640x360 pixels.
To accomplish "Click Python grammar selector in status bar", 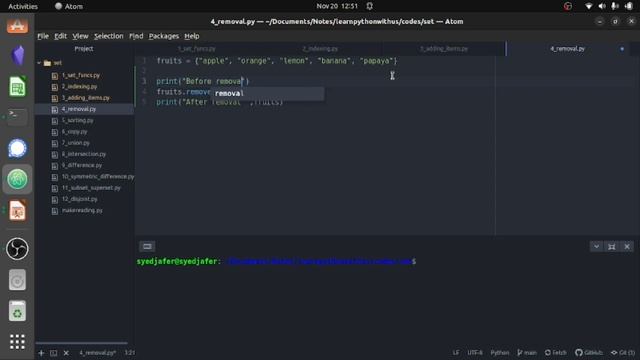I will click(x=500, y=353).
